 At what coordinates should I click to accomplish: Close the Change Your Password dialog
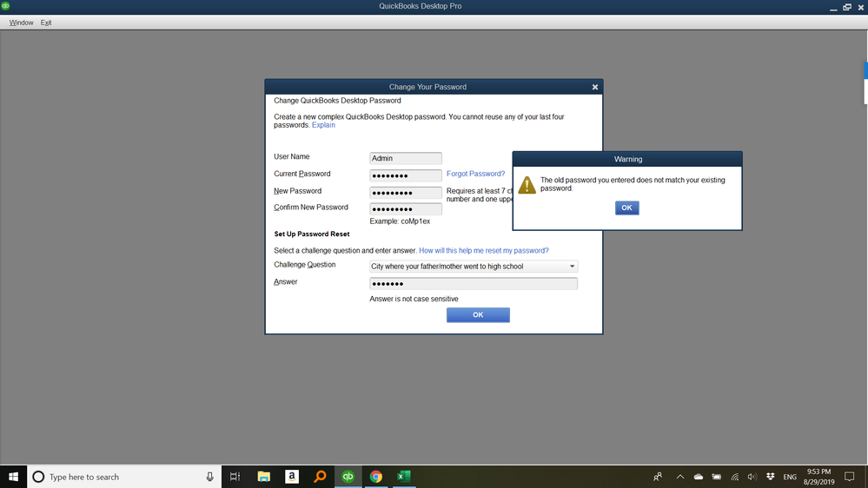click(x=595, y=87)
